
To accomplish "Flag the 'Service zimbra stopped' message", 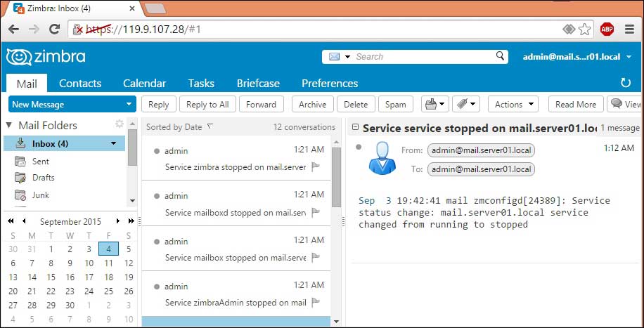I will click(x=316, y=167).
